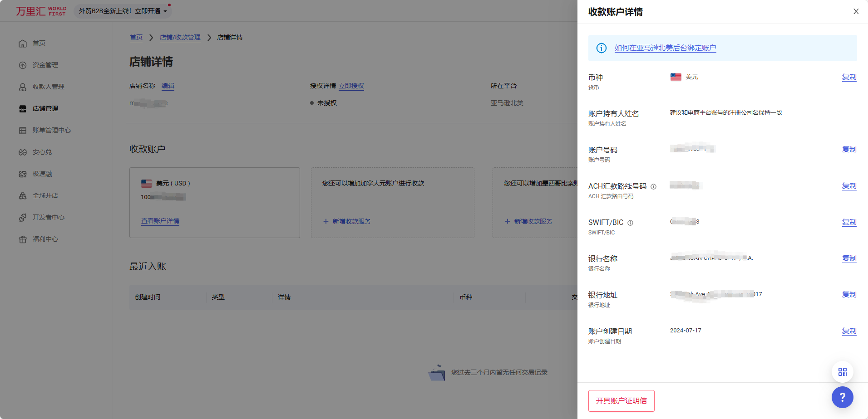Click 币种 table column header
This screenshot has width=868, height=419.
click(x=466, y=297)
